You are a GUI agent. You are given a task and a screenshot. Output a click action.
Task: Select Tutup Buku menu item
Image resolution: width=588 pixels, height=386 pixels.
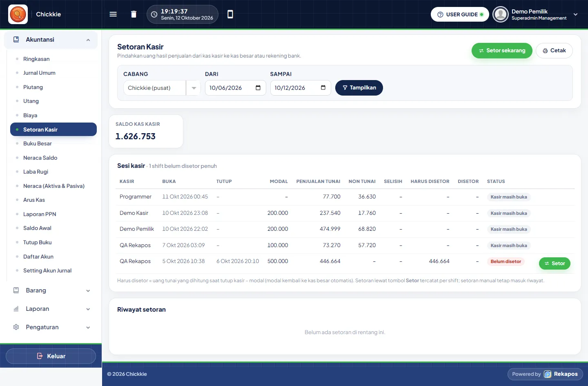tap(38, 242)
